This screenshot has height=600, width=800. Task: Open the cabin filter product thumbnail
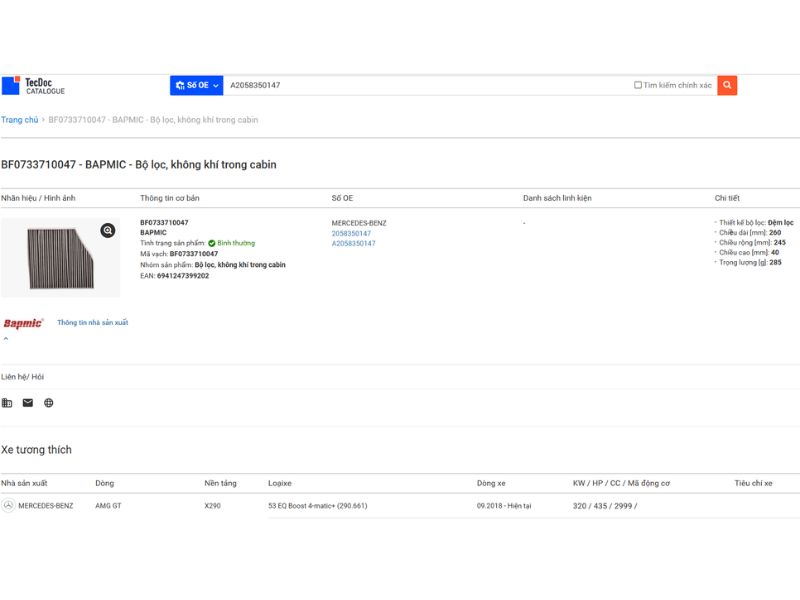[x=61, y=258]
